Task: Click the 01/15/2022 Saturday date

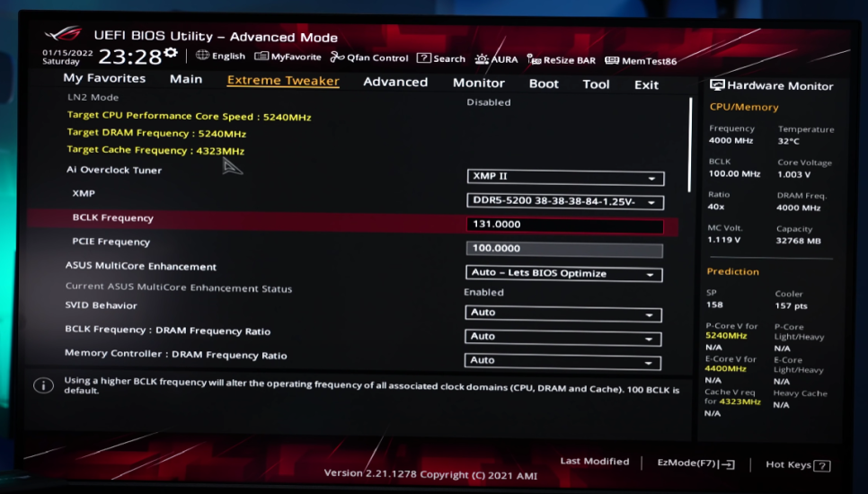Action: pyautogui.click(x=67, y=57)
